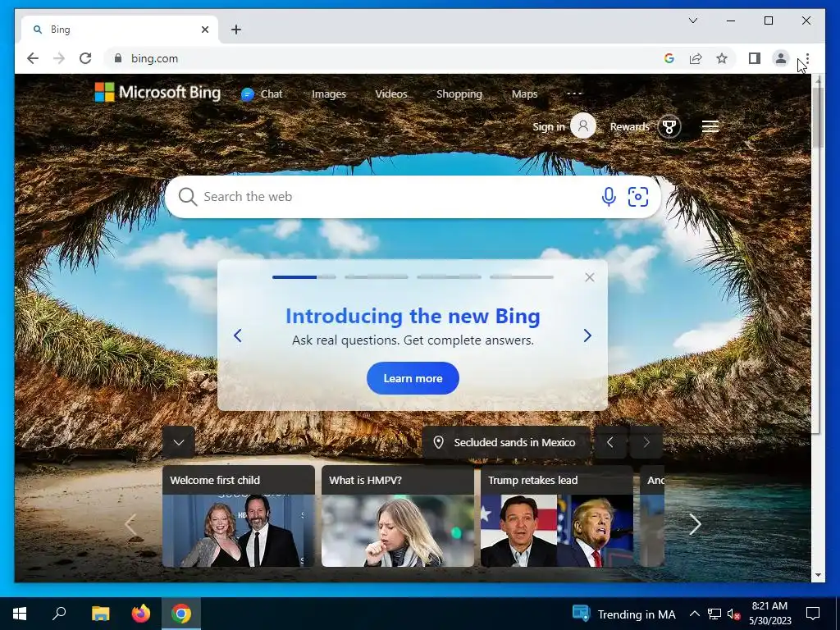This screenshot has height=630, width=840.
Task: Click scrollbar down arrow
Action: [x=818, y=575]
